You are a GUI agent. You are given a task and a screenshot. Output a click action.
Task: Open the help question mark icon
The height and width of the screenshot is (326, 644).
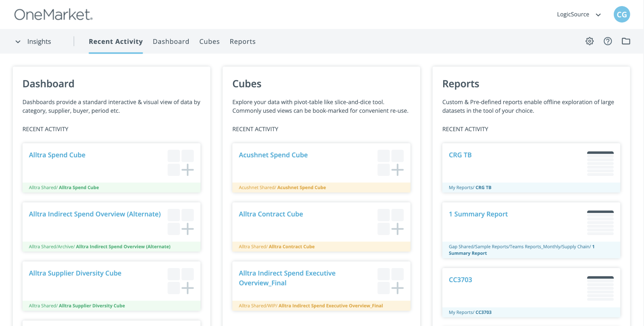608,41
